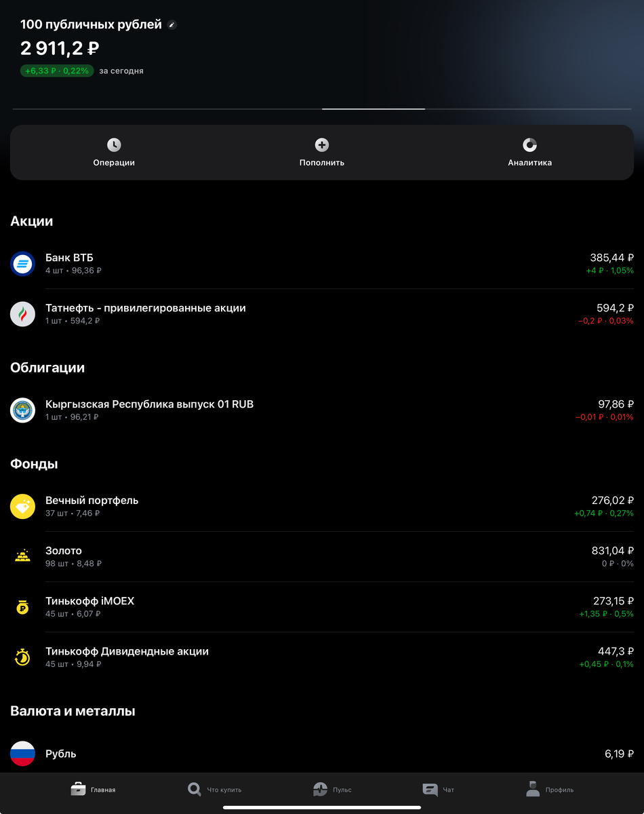
Task: Open Рубль currency row
Action: point(322,754)
